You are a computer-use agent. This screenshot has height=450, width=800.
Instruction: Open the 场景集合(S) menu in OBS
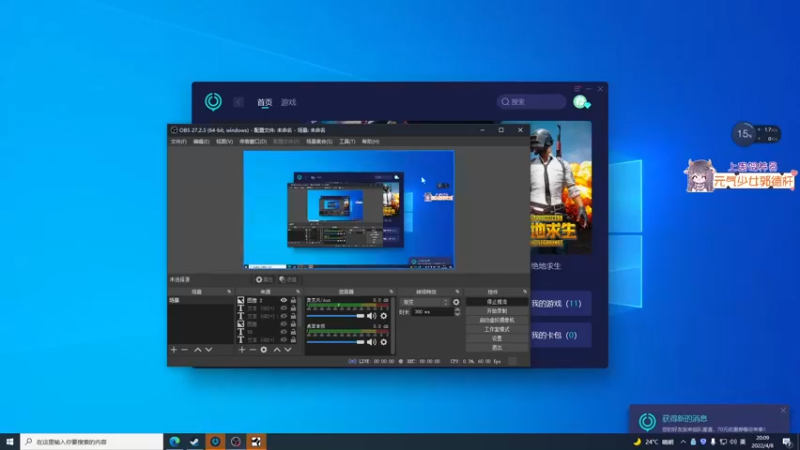(x=319, y=141)
